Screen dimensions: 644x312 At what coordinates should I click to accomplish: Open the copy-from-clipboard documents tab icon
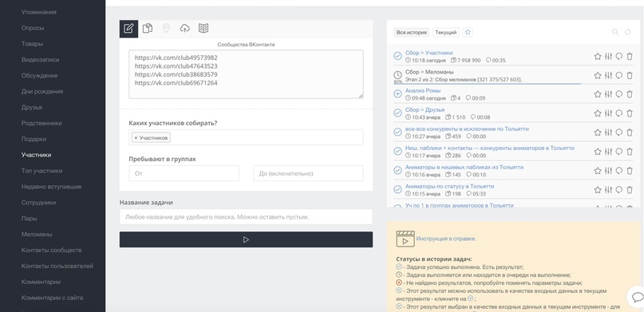click(148, 28)
